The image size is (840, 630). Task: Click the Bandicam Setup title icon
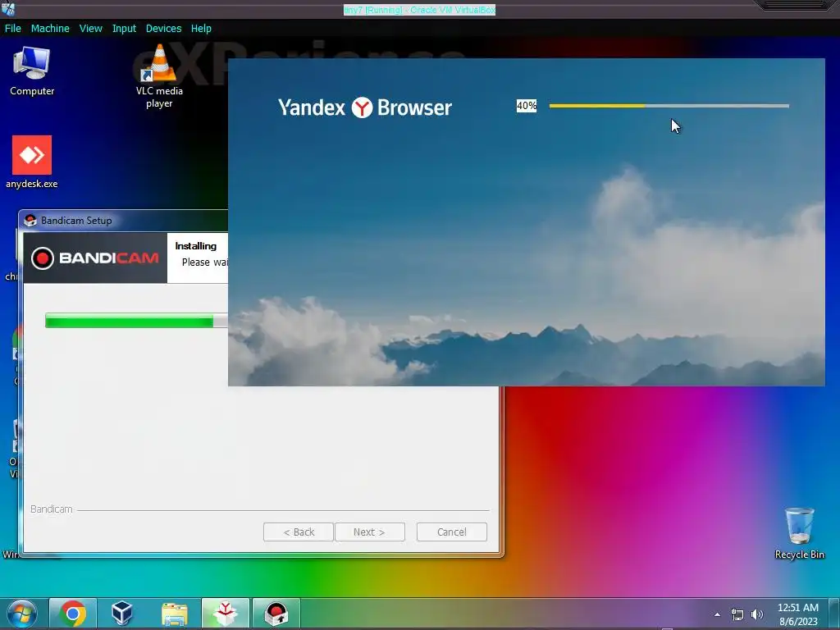coord(30,220)
